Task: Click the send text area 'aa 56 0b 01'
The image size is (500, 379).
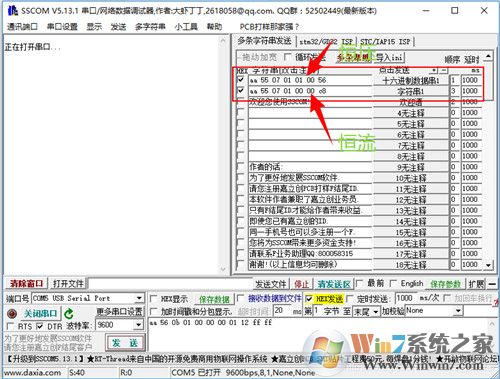Action: tap(318, 334)
